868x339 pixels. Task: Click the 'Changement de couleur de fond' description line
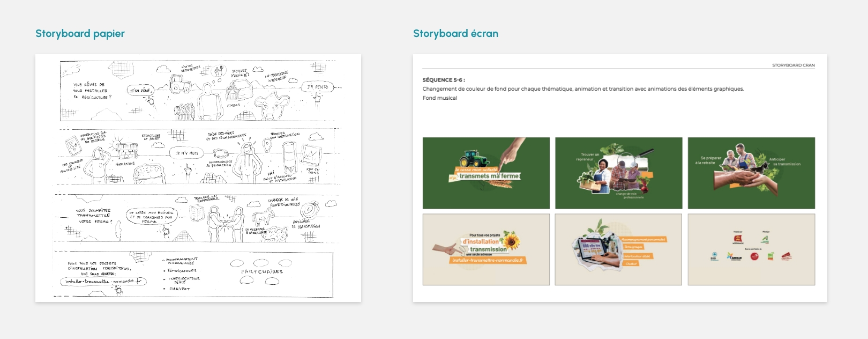click(x=583, y=89)
